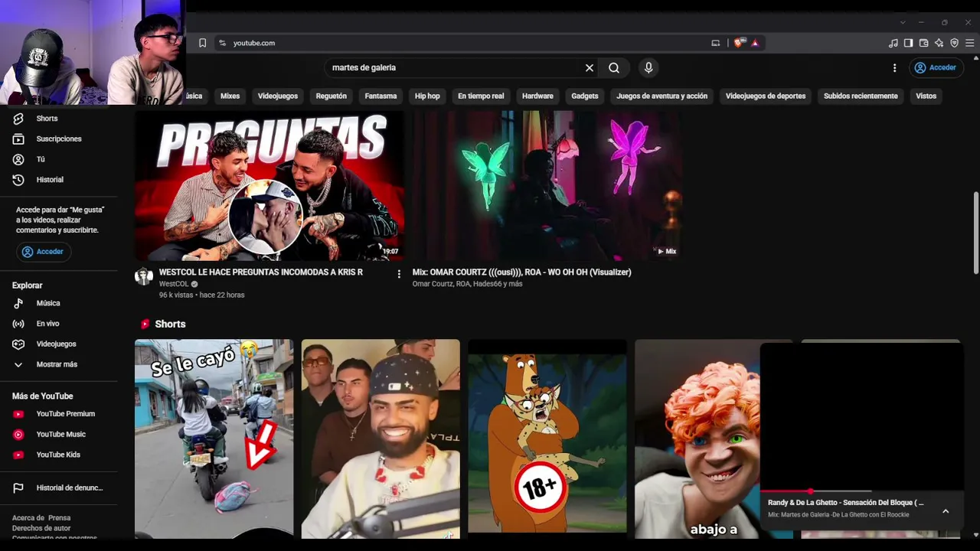Open YouTube settings three-dot menu
The height and width of the screenshot is (551, 980).
pyautogui.click(x=894, y=67)
